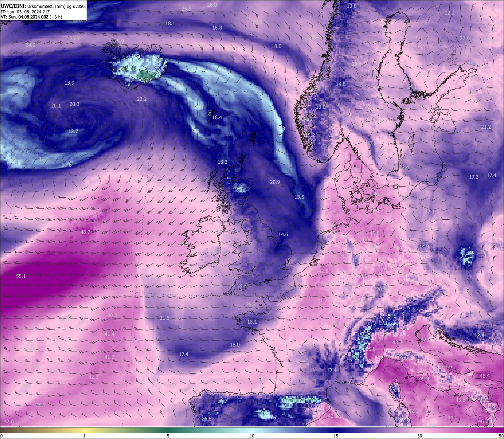Click the 44.0 map value
This screenshot has height=439, width=504.
(x=452, y=418)
